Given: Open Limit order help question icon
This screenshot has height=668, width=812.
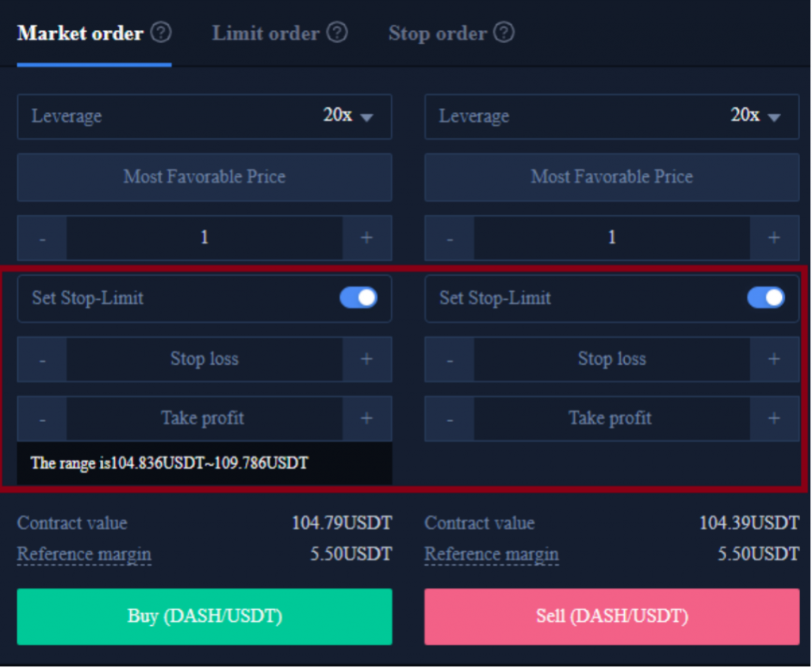Looking at the screenshot, I should 337,33.
